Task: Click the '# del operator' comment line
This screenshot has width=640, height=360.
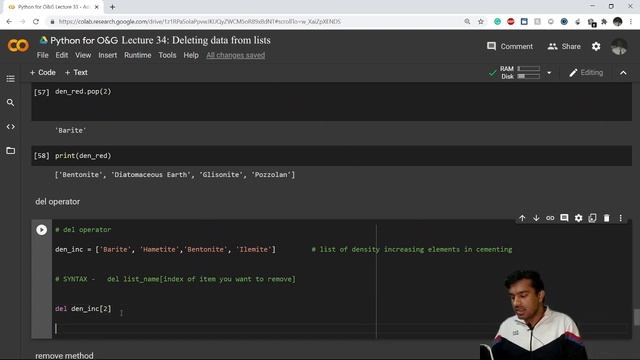Action: [83, 230]
